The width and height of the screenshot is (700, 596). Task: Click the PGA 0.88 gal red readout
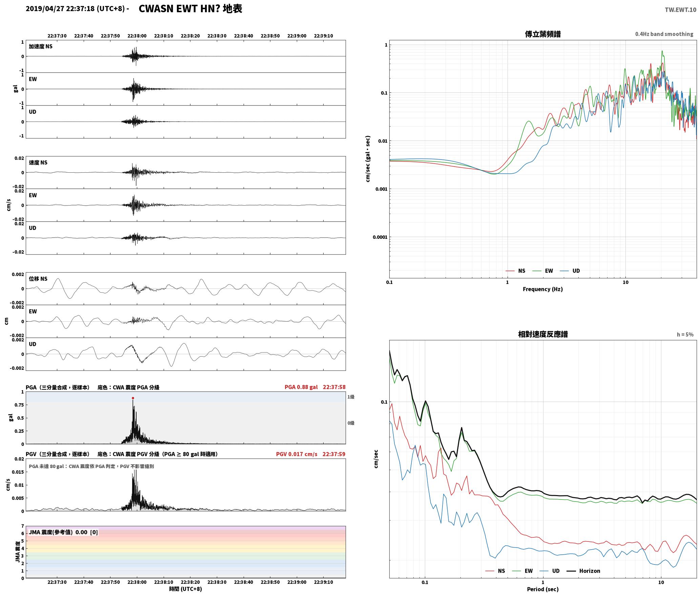click(301, 387)
